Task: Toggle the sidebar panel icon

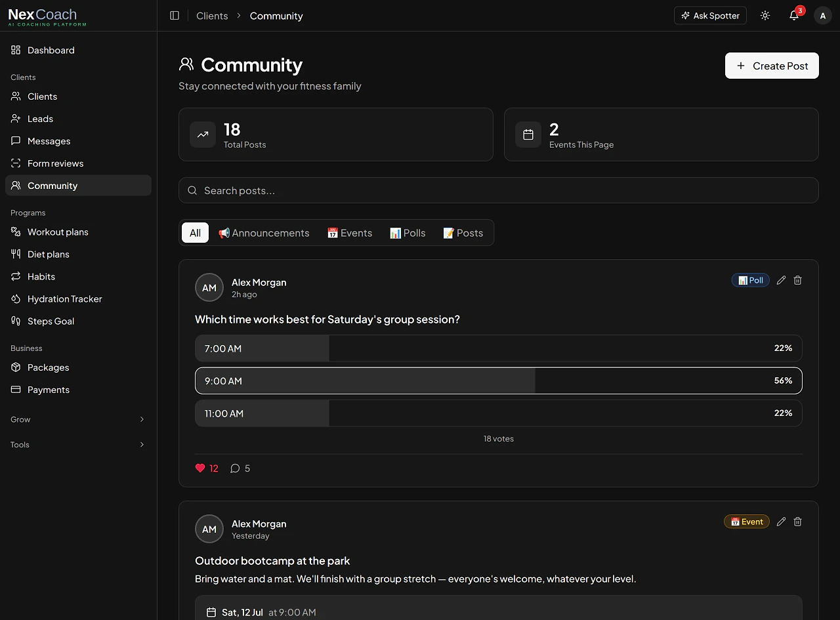Action: point(175,16)
